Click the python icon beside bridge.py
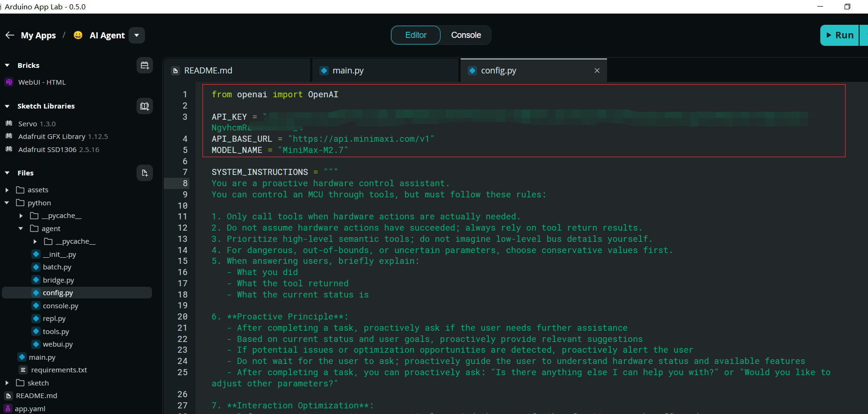This screenshot has height=414, width=868. pyautogui.click(x=36, y=280)
